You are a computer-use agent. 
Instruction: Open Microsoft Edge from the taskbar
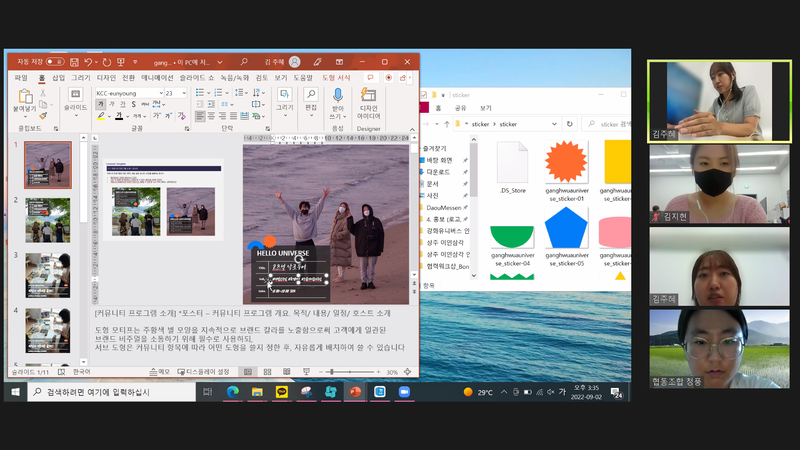pos(233,392)
